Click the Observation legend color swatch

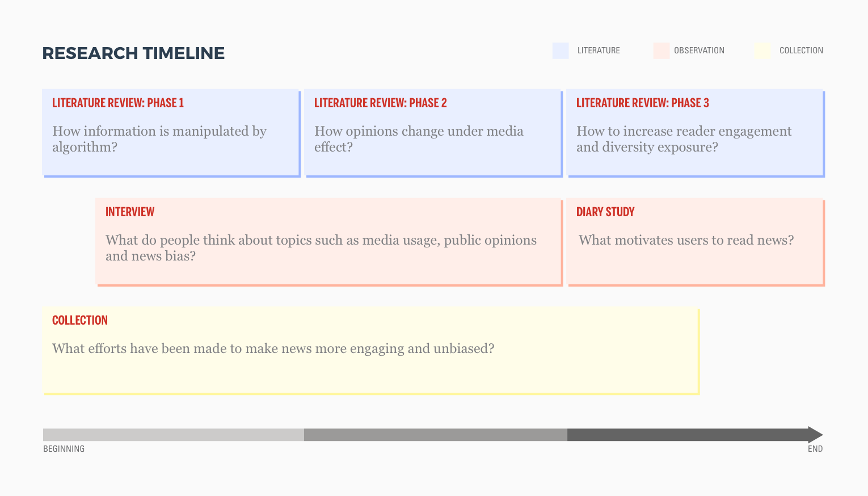661,51
